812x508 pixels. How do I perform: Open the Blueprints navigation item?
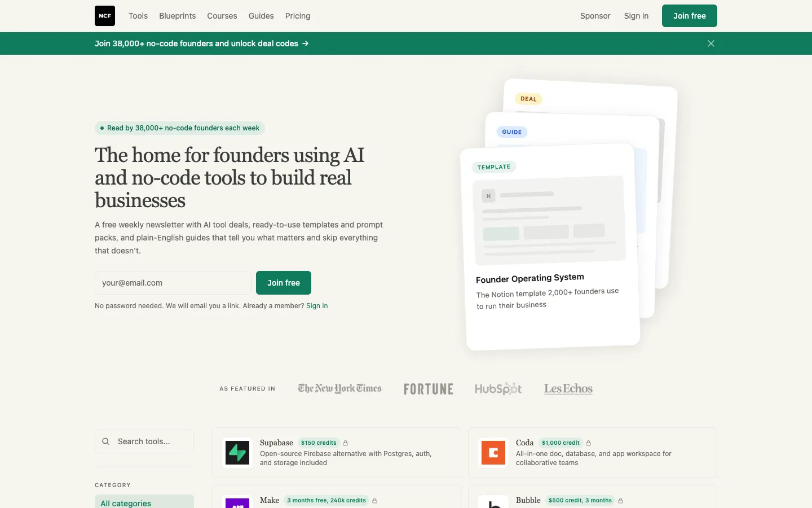click(178, 16)
